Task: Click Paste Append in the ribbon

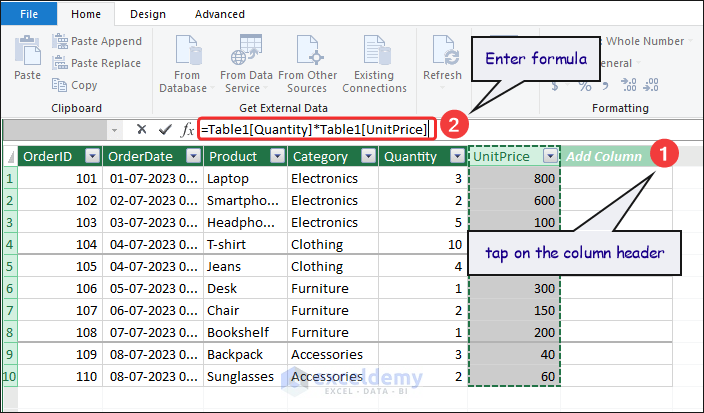Action: (x=97, y=41)
